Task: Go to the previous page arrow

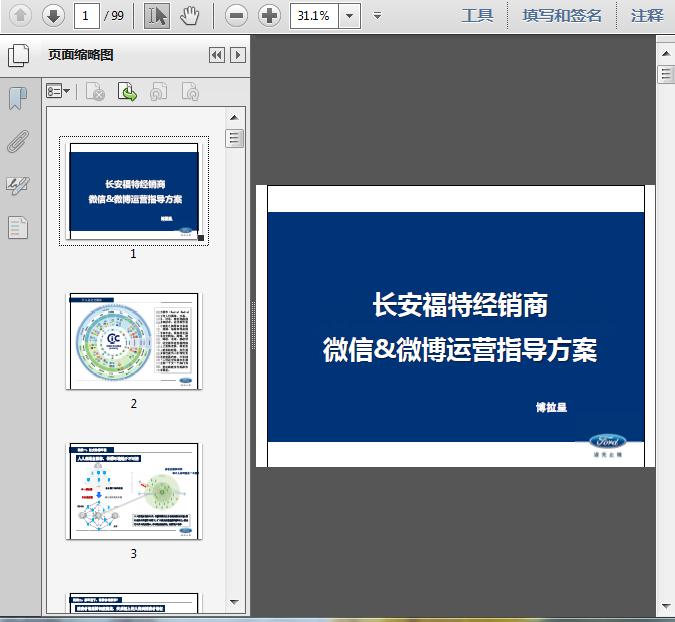Action: click(x=20, y=16)
